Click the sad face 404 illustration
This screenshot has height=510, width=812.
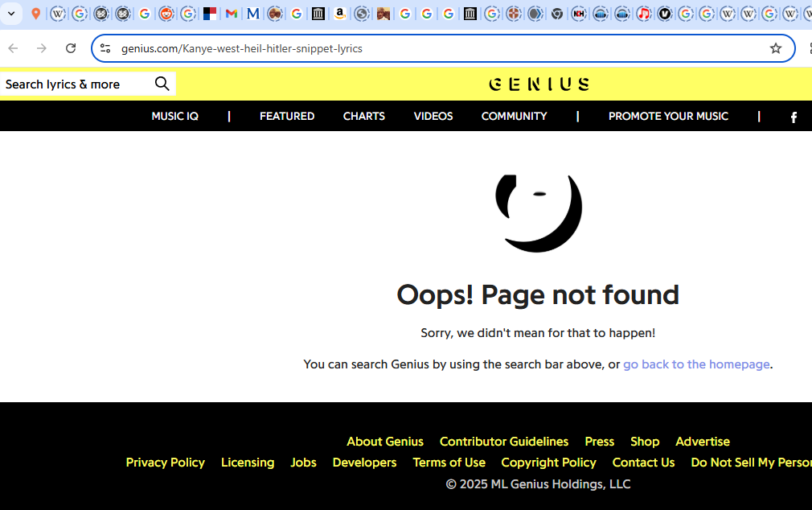point(539,213)
